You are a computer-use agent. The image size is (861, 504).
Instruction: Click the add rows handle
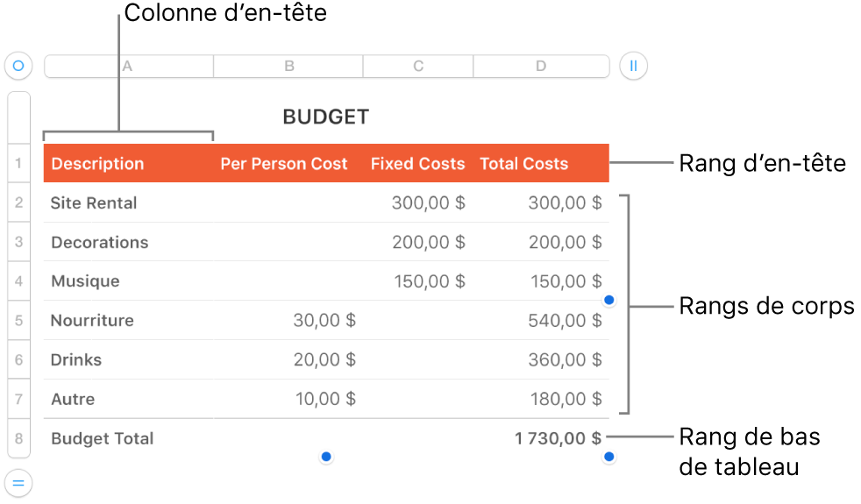click(x=18, y=482)
